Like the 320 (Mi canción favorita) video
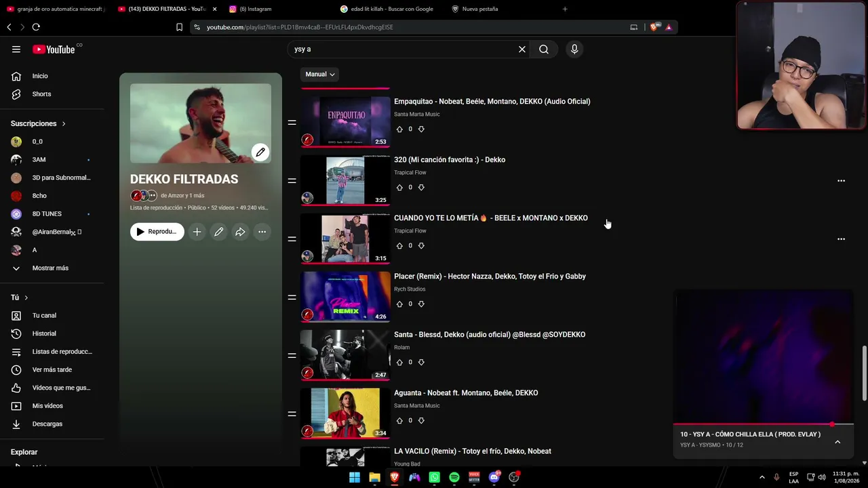This screenshot has height=488, width=868. tap(399, 188)
